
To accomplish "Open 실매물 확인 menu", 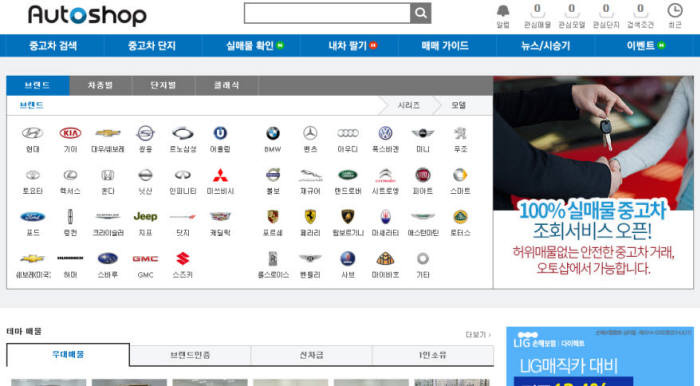I will (x=251, y=46).
